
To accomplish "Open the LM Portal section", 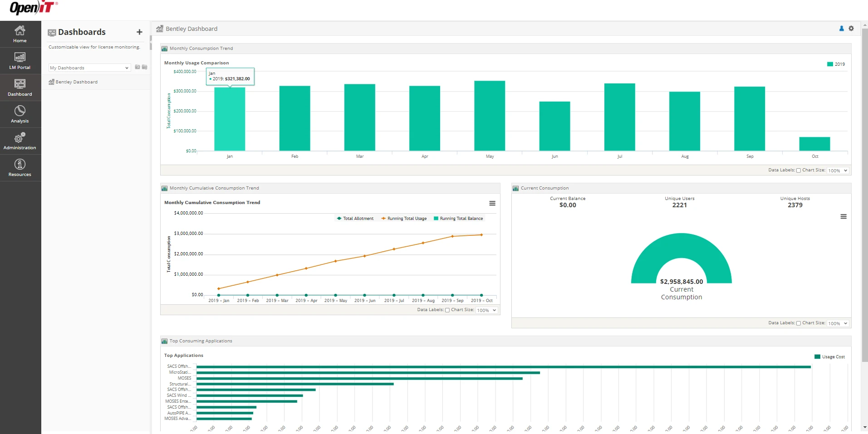I will [x=20, y=61].
